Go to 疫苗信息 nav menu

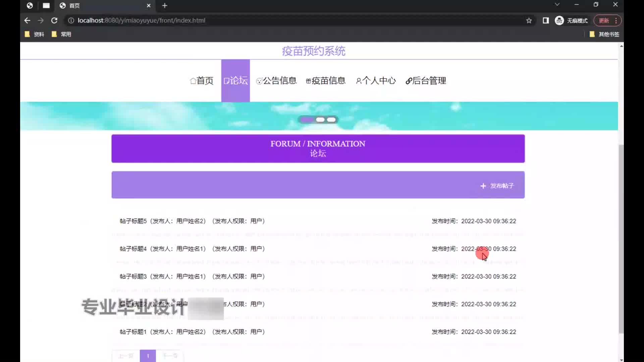[325, 81]
